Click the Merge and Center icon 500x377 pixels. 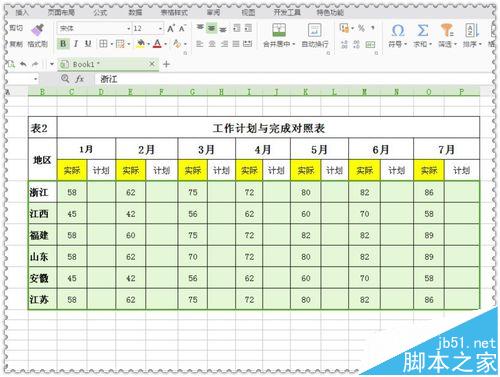click(279, 30)
